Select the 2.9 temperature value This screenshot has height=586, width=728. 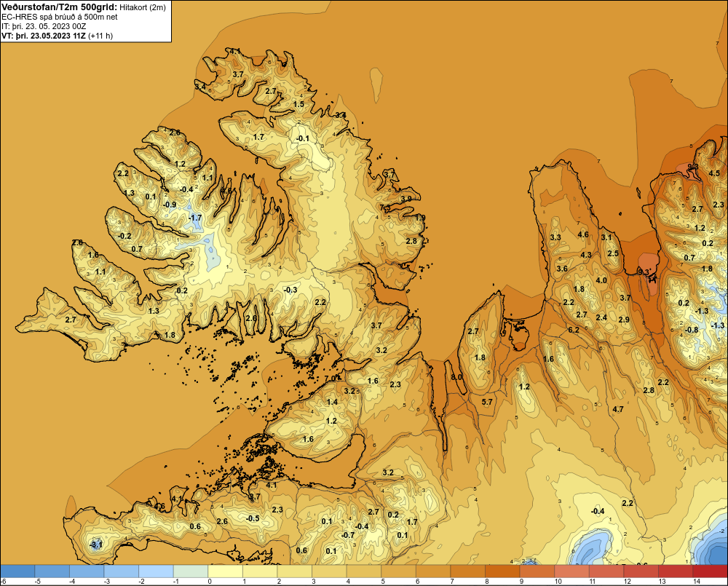click(x=624, y=320)
